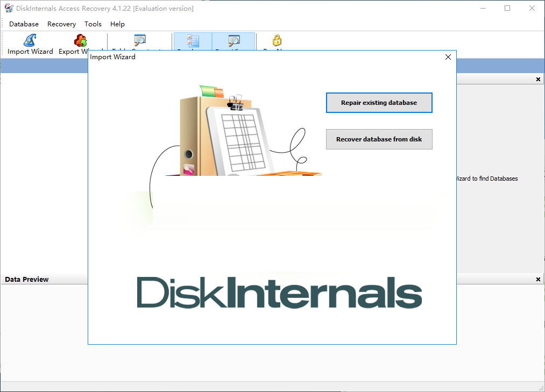The image size is (545, 392).
Task: Click the checklist toolbar icon
Action: 193,41
